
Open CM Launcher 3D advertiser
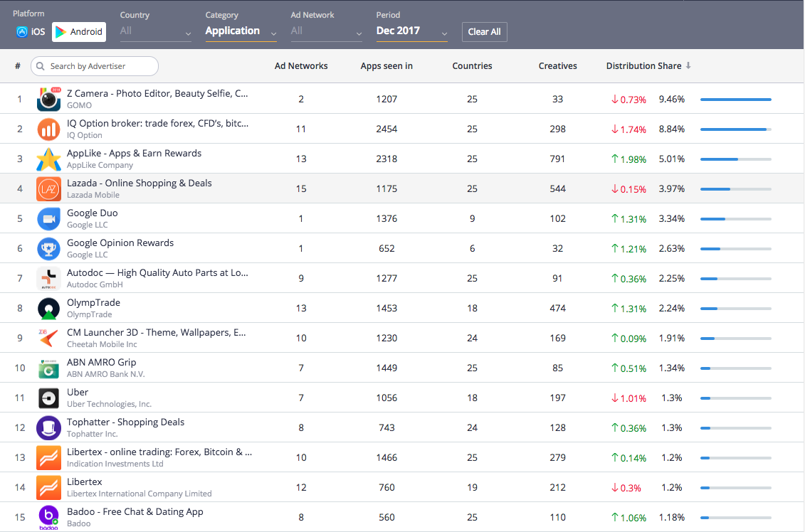(x=156, y=332)
